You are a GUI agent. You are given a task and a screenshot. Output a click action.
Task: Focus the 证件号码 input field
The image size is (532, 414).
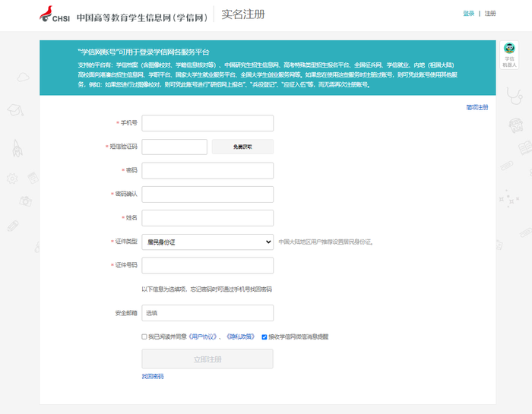click(x=207, y=265)
